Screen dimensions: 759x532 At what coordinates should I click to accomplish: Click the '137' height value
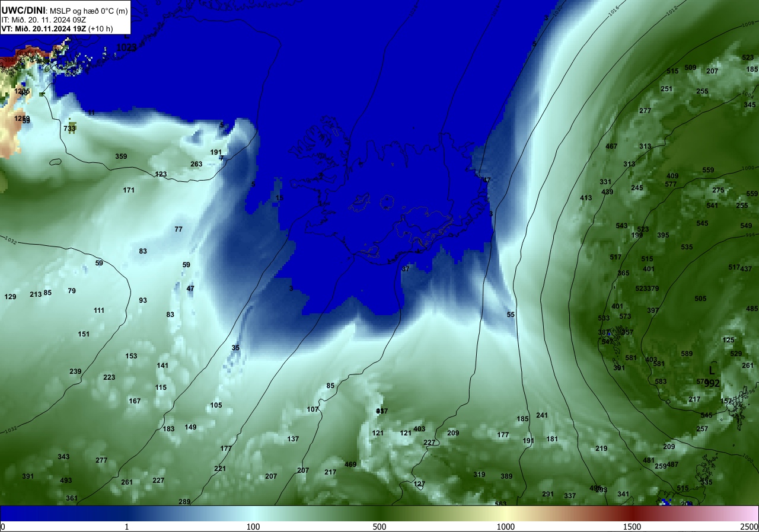click(293, 439)
